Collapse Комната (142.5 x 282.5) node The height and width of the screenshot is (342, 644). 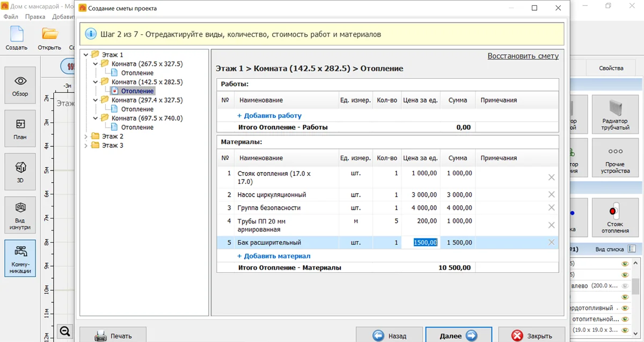[x=96, y=82]
